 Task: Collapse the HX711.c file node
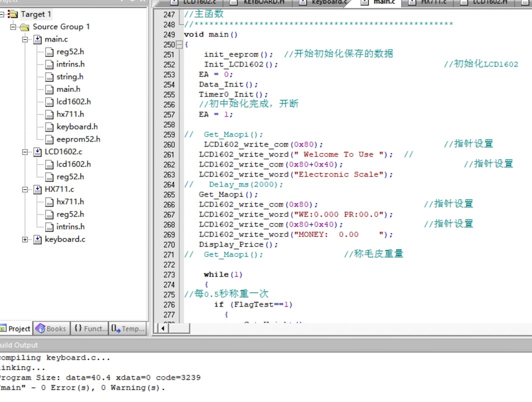[25, 189]
